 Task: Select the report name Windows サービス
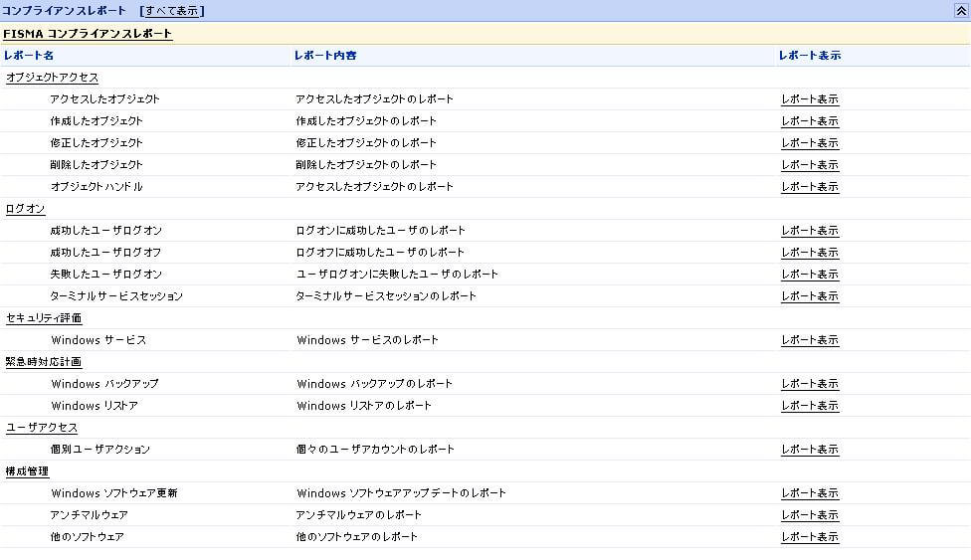click(98, 340)
